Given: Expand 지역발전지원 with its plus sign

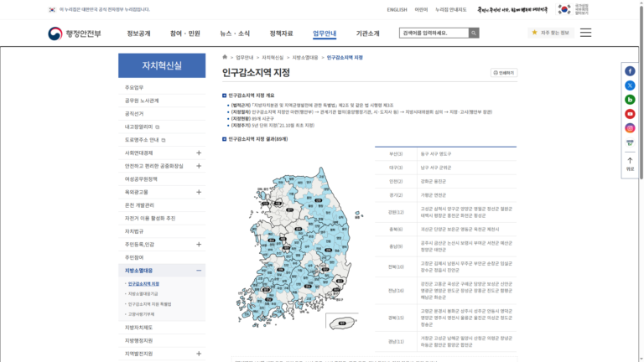Looking at the screenshot, I should point(199,354).
